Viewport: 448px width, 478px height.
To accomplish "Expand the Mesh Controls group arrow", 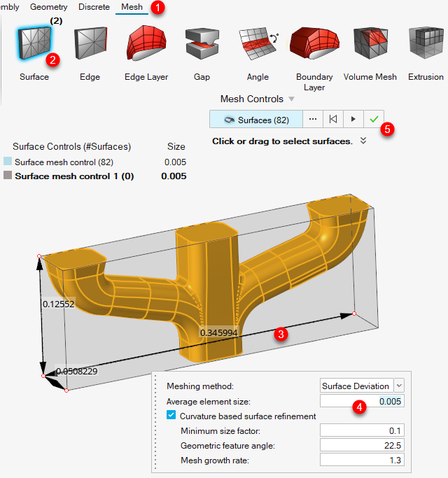I will [292, 99].
